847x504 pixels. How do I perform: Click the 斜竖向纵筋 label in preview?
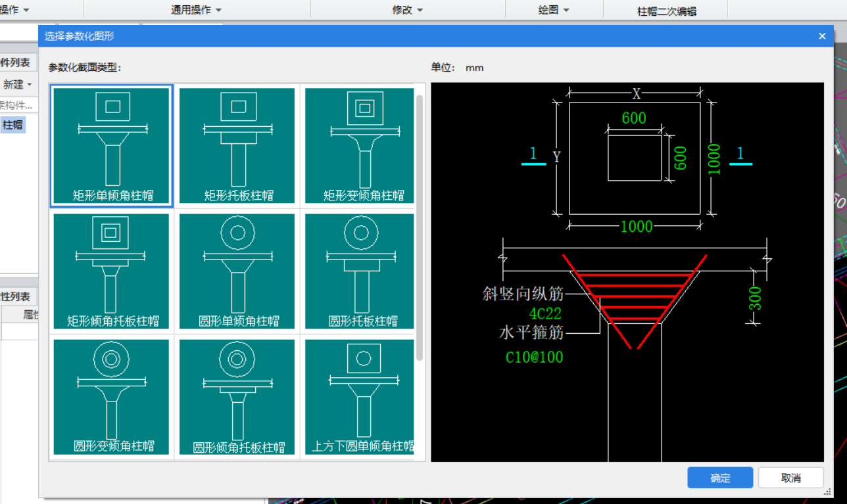(523, 294)
